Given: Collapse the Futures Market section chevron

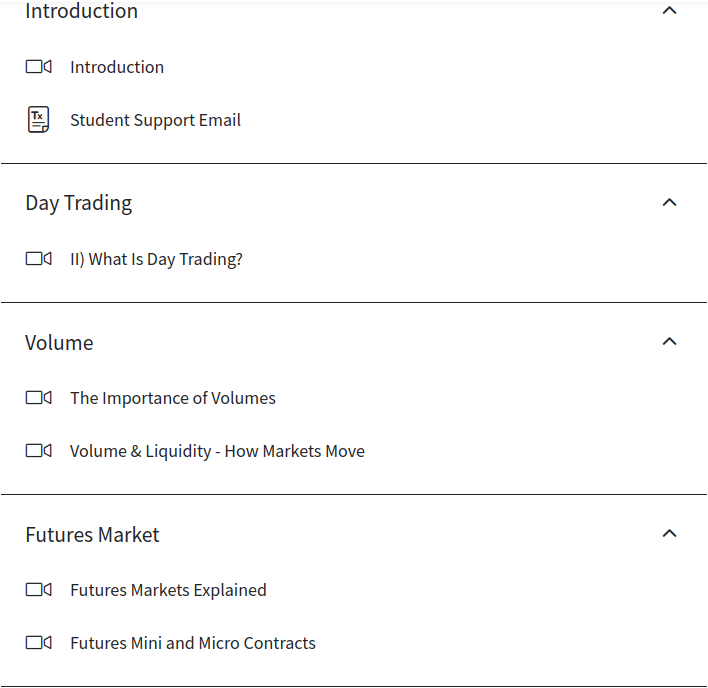Looking at the screenshot, I should 670,533.
